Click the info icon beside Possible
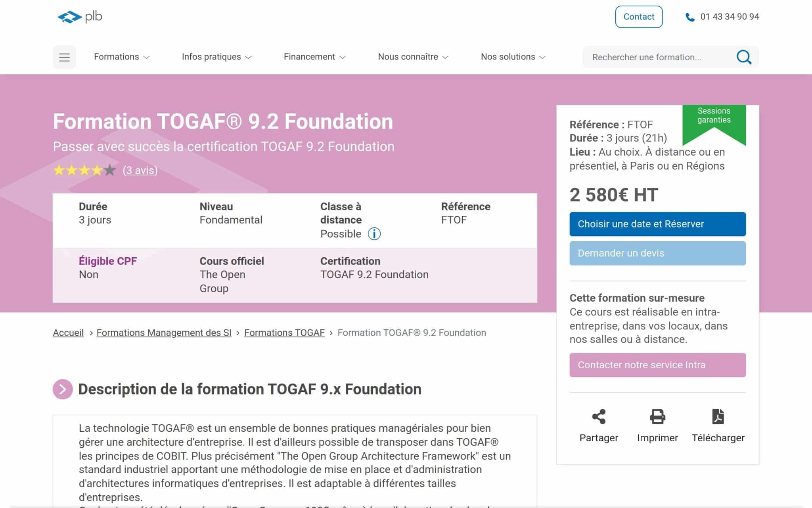 pos(374,234)
